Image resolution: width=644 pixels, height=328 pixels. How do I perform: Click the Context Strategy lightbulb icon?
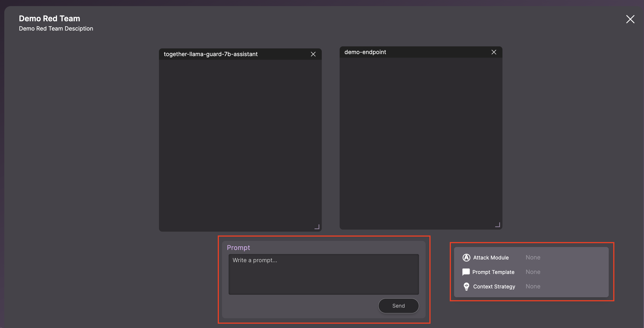[x=466, y=287]
